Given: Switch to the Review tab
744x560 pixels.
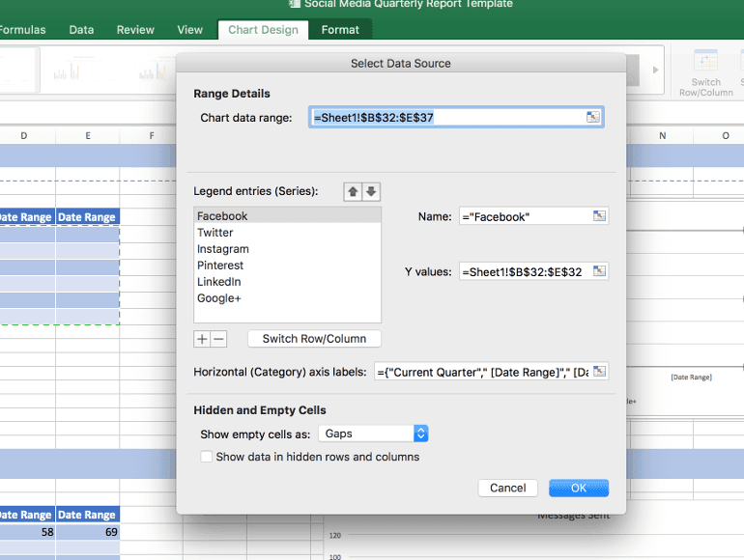Looking at the screenshot, I should [135, 30].
